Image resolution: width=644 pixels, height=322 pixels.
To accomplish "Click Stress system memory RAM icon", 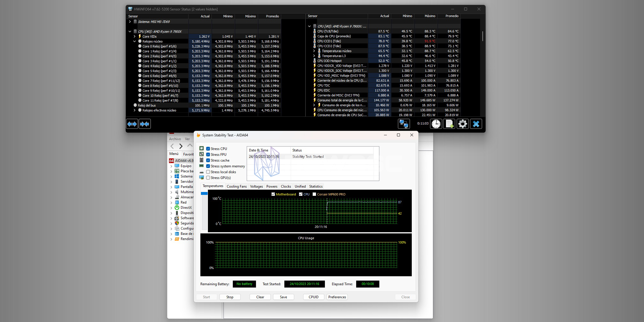I will [x=202, y=166].
